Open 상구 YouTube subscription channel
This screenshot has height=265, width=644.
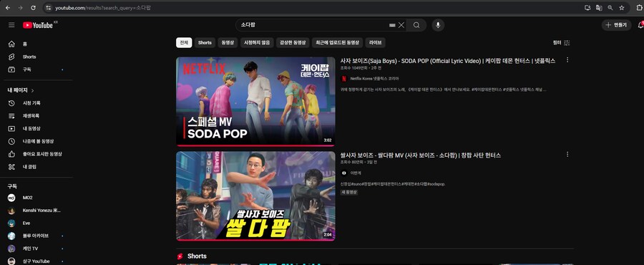pyautogui.click(x=36, y=261)
